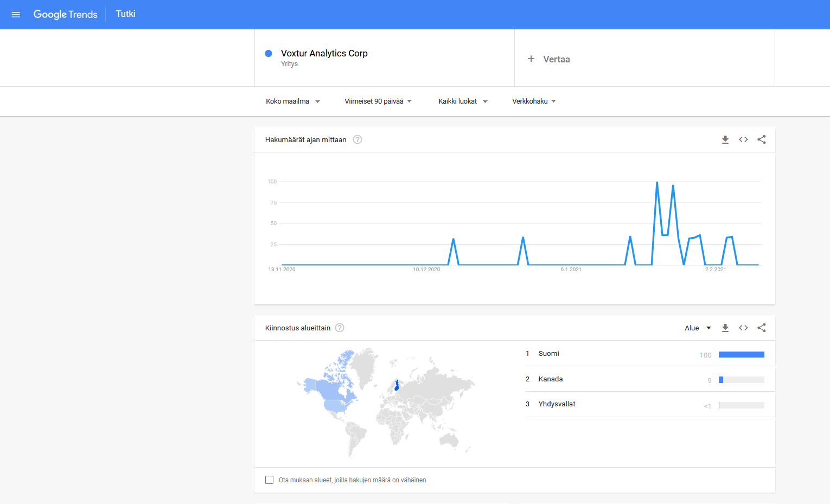830x504 pixels.
Task: Open the Viimeiset 90 päivää time range dropdown
Action: (x=378, y=101)
